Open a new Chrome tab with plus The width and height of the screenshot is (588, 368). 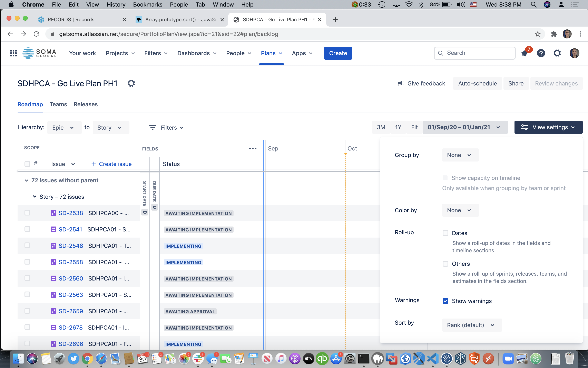click(x=335, y=20)
